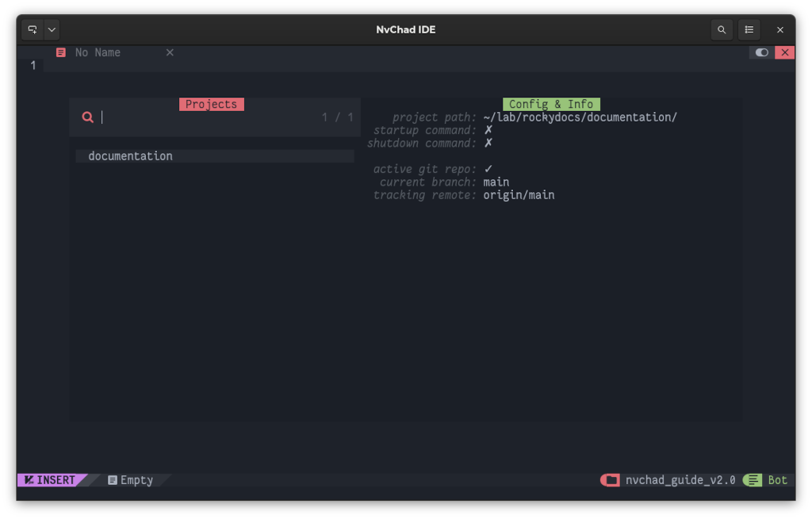Click the red file icon on No Name tab

pos(60,52)
